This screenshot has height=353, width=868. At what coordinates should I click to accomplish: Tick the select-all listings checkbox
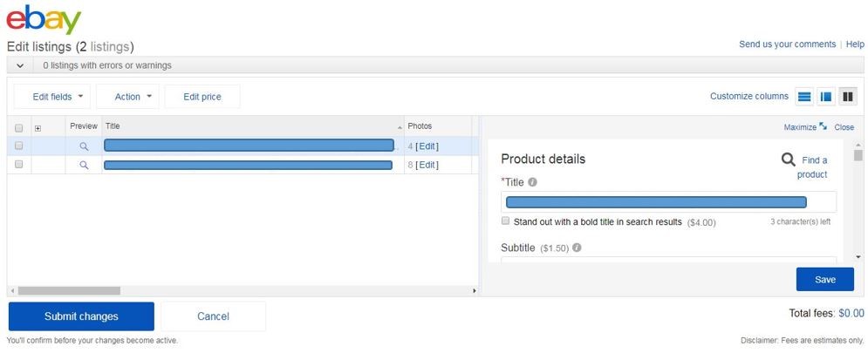19,128
